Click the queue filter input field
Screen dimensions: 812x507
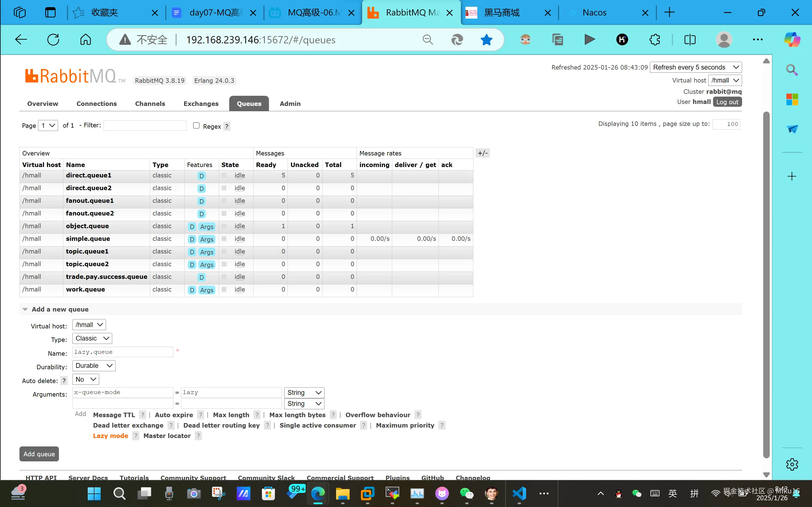coord(145,125)
